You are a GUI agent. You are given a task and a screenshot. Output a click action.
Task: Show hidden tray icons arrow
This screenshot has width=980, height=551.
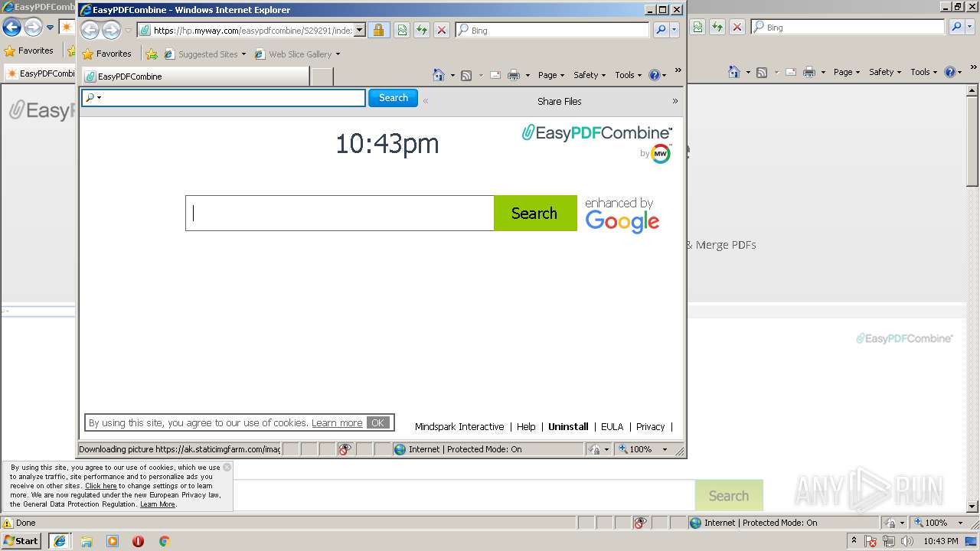pyautogui.click(x=854, y=540)
